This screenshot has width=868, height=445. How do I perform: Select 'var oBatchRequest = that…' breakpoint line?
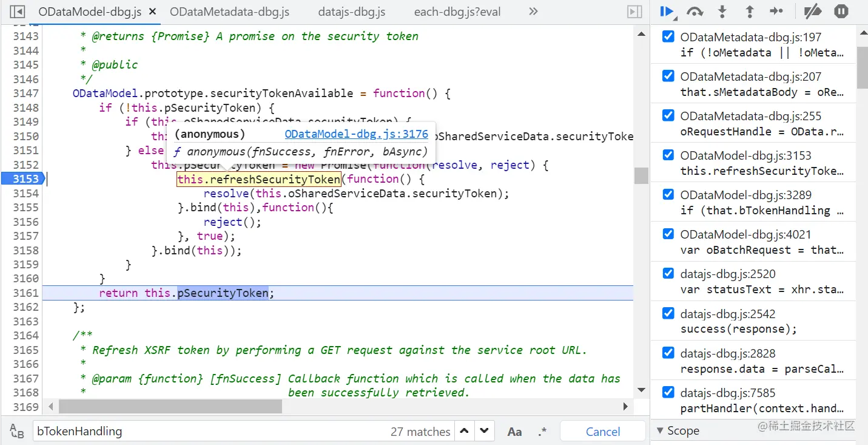[762, 250]
